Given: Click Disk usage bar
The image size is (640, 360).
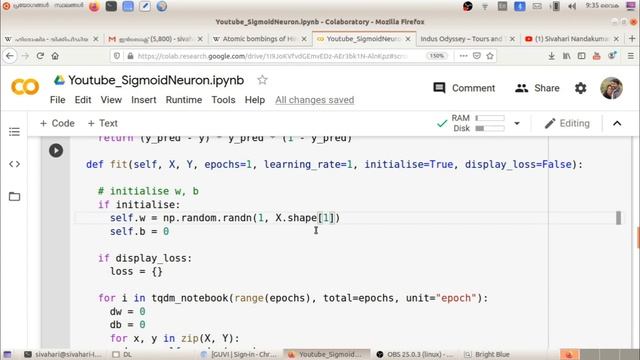Looking at the screenshot, I should pyautogui.click(x=490, y=129).
